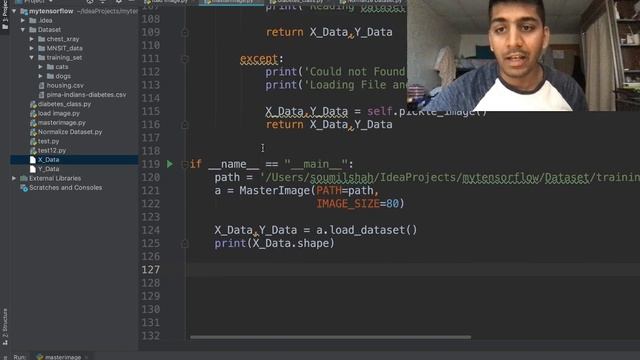This screenshot has height=360, width=640.
Task: Click the folder icon beside MNSIT_data
Action: (41, 48)
